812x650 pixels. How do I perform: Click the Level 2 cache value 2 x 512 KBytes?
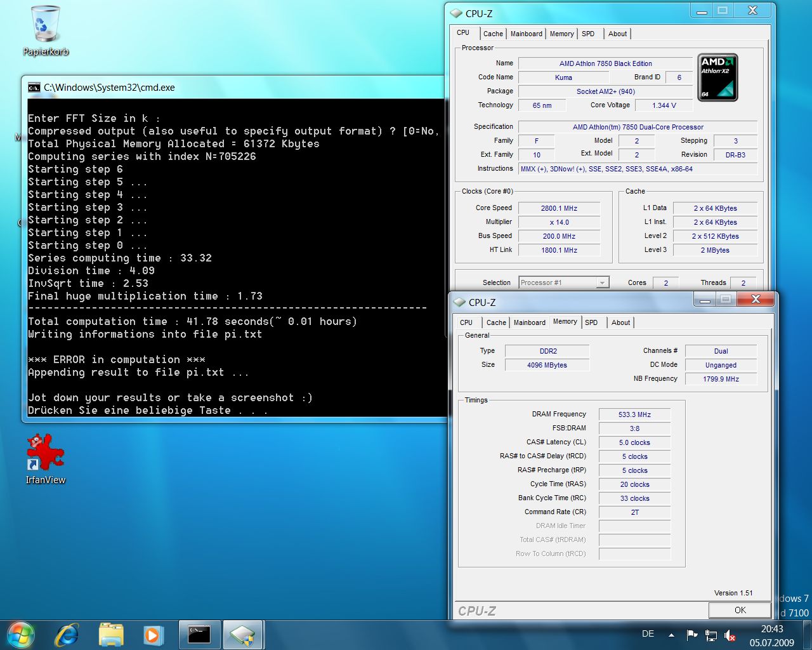(715, 236)
